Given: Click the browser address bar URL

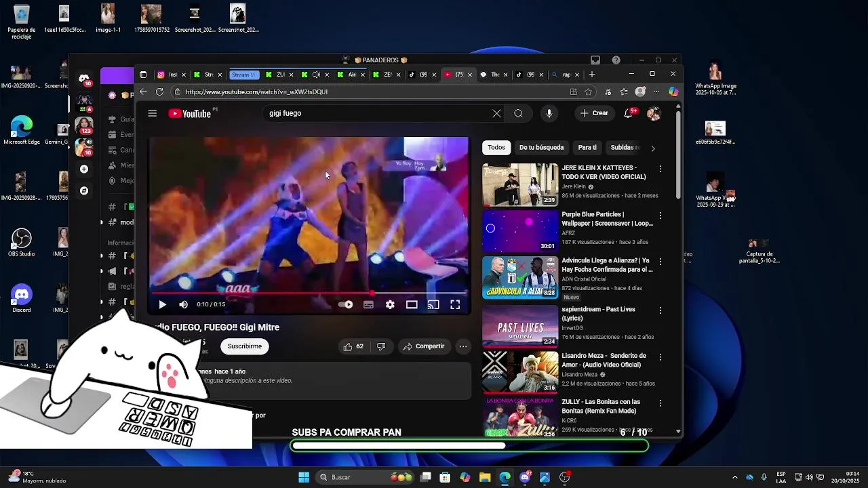Looking at the screenshot, I should (256, 91).
